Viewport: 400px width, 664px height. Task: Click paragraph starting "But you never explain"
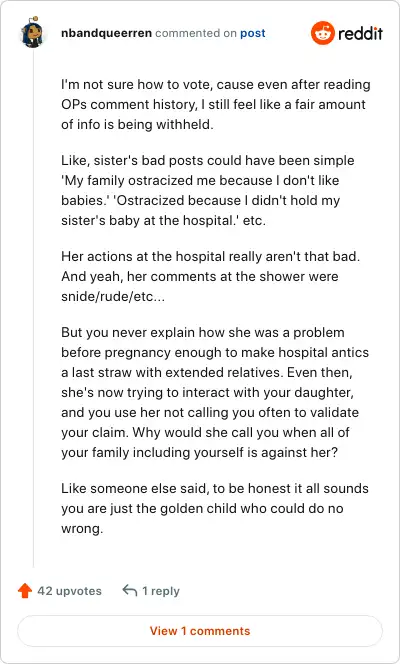[215, 392]
